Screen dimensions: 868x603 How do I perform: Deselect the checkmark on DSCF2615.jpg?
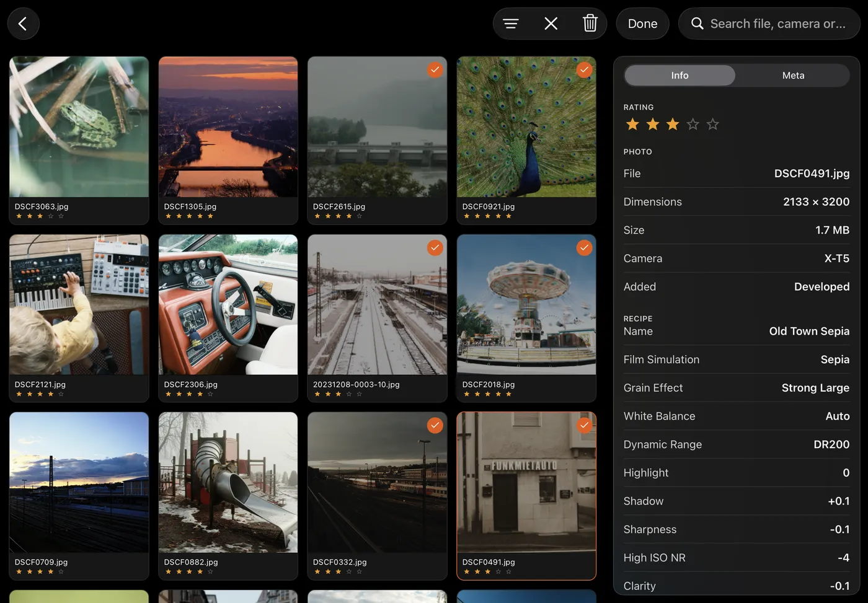coord(435,70)
